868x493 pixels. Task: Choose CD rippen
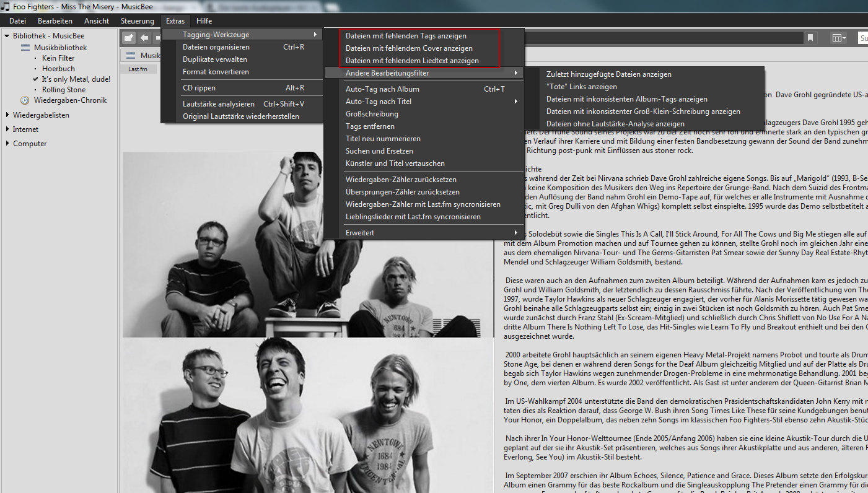pyautogui.click(x=242, y=88)
